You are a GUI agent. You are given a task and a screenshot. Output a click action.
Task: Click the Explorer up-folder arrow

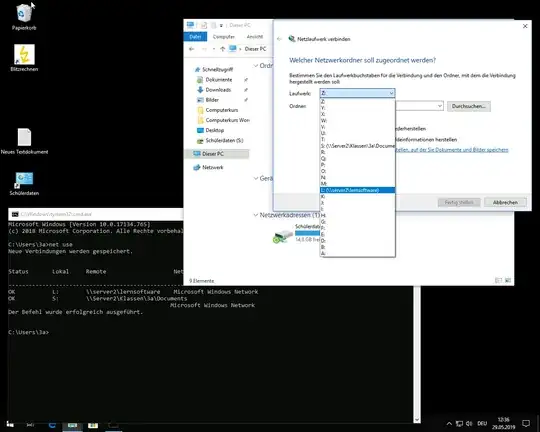click(222, 49)
